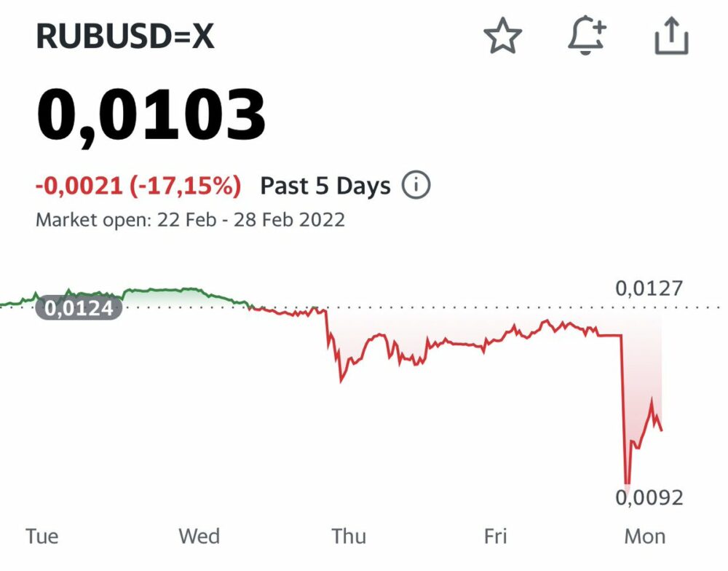Screen dimensions: 728x571
Task: Tap the info icon beside Past 5 Days
Action: (x=416, y=186)
